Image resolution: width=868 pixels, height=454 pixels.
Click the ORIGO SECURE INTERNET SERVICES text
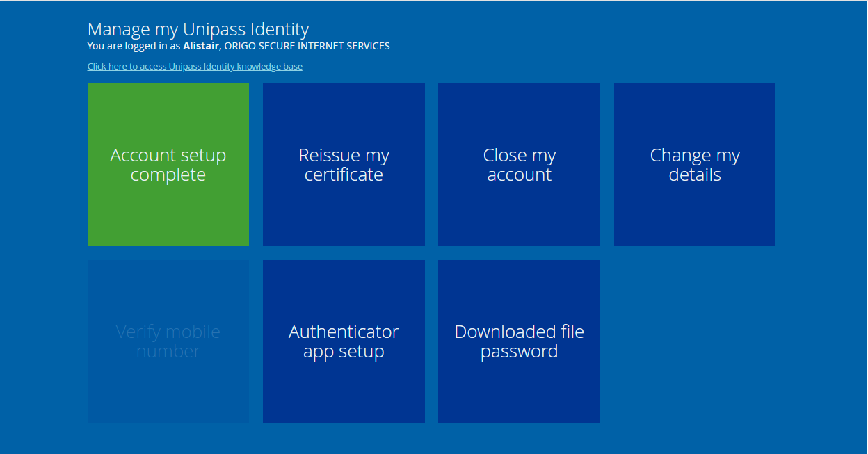tap(306, 46)
